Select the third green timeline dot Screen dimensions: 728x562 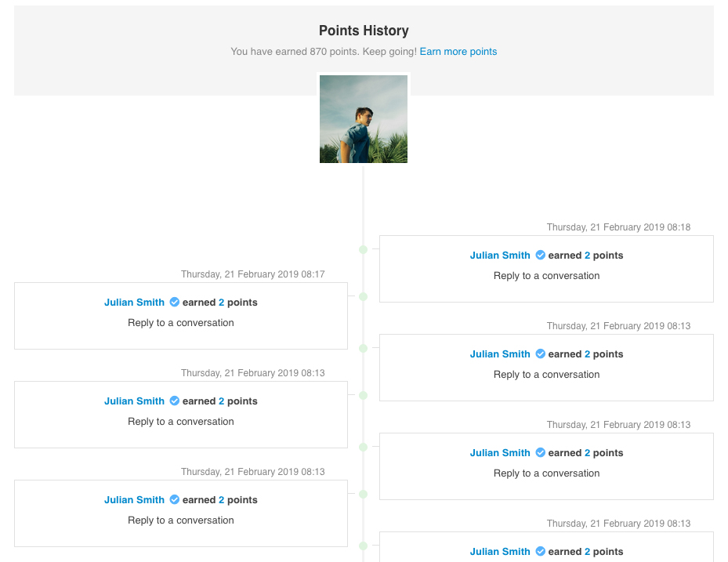pos(363,348)
